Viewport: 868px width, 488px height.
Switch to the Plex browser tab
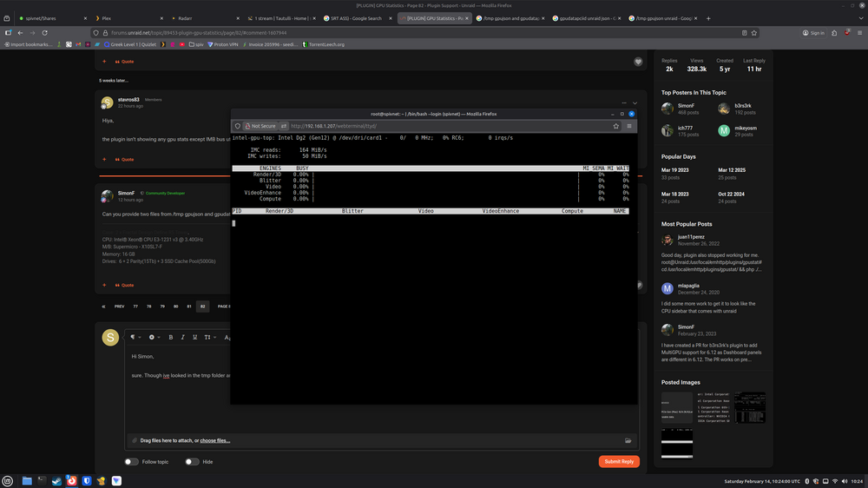[x=129, y=18]
